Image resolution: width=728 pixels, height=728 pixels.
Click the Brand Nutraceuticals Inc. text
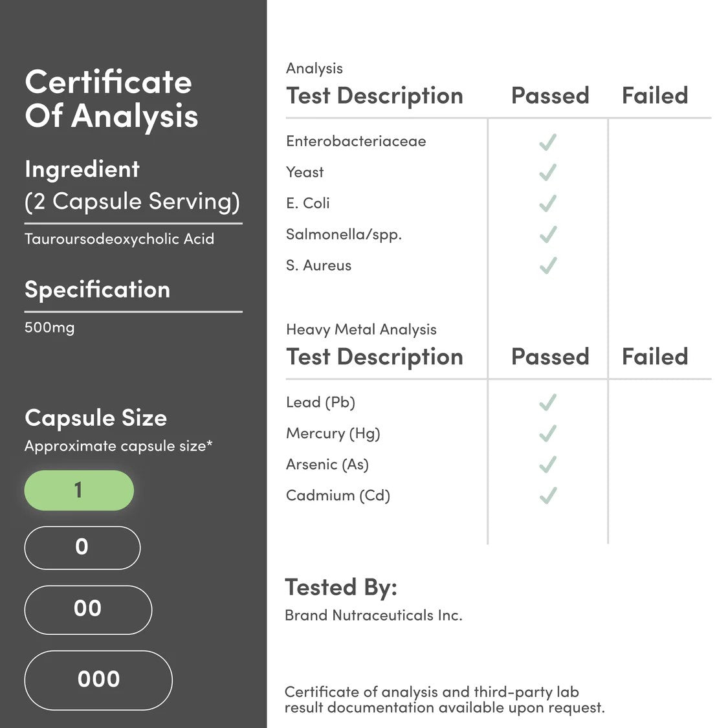373,615
